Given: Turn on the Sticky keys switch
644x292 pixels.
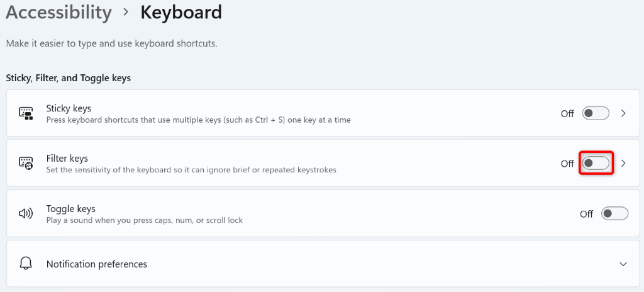Looking at the screenshot, I should click(x=596, y=113).
